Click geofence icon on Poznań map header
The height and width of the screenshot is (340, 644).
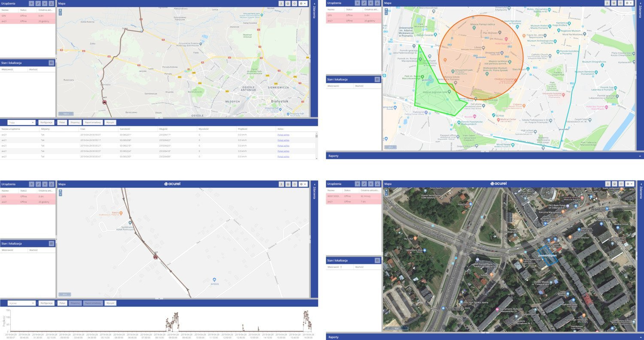pyautogui.click(x=614, y=3)
